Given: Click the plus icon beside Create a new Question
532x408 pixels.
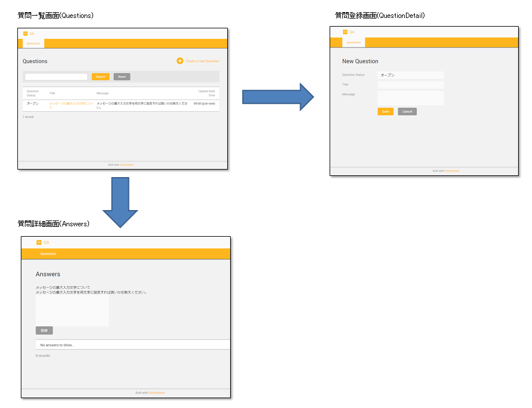Looking at the screenshot, I should coord(180,61).
